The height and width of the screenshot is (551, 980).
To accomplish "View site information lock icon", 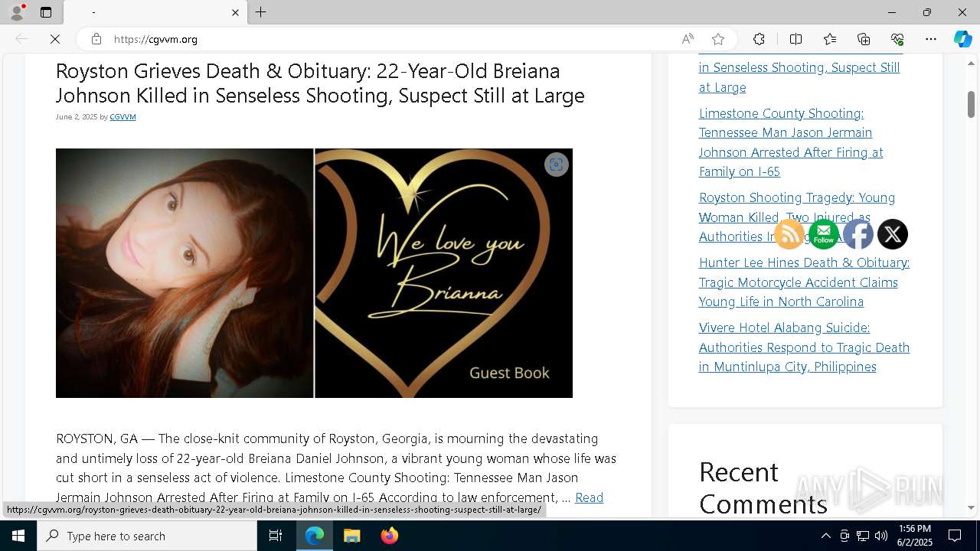I will (x=96, y=39).
